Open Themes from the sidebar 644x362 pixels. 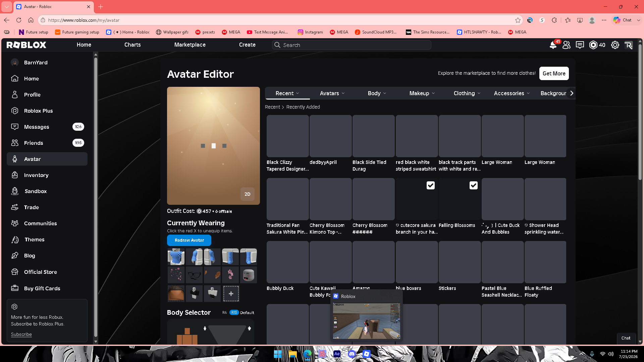tap(47, 239)
